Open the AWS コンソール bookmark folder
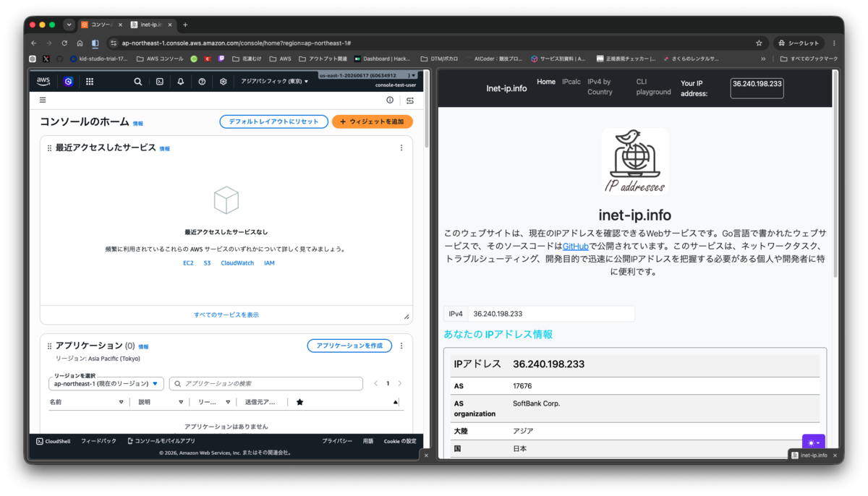 tap(160, 59)
